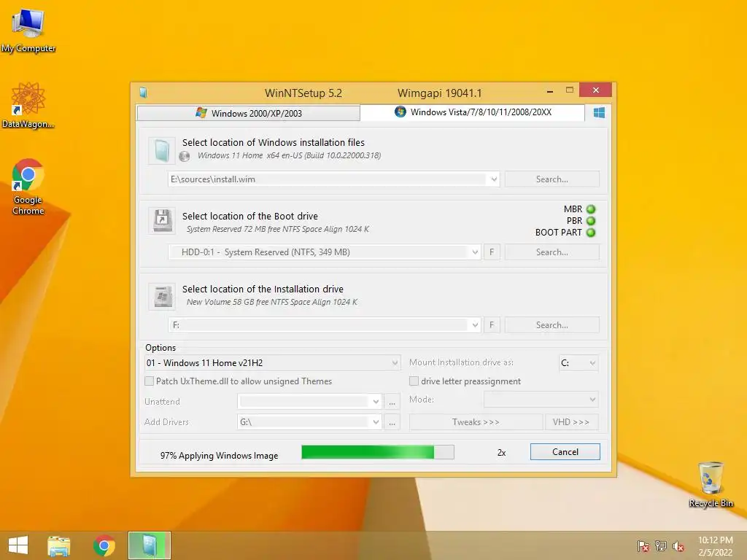Open the DataWagon desktop shortcut
This screenshot has width=747, height=560.
(x=28, y=105)
